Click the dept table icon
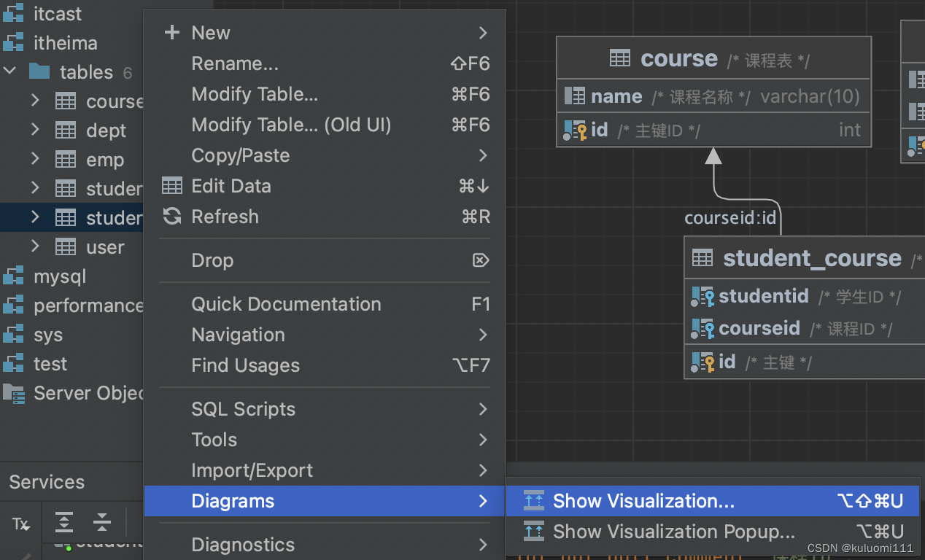Viewport: 925px width, 560px height. click(66, 131)
